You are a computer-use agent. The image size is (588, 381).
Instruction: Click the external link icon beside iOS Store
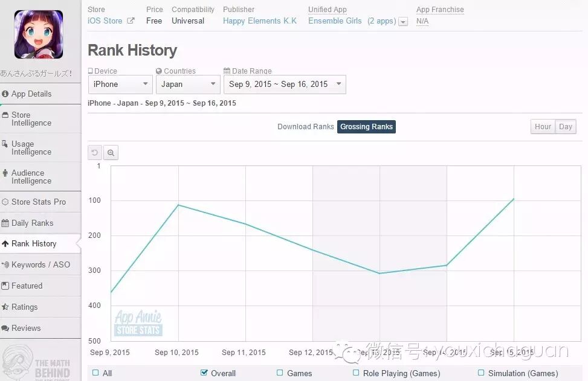click(131, 21)
